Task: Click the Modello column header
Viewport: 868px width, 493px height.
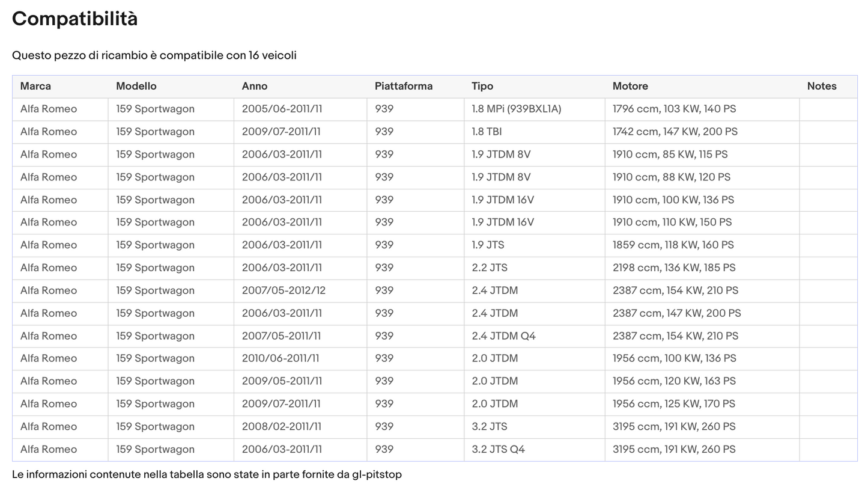Action: (x=136, y=86)
